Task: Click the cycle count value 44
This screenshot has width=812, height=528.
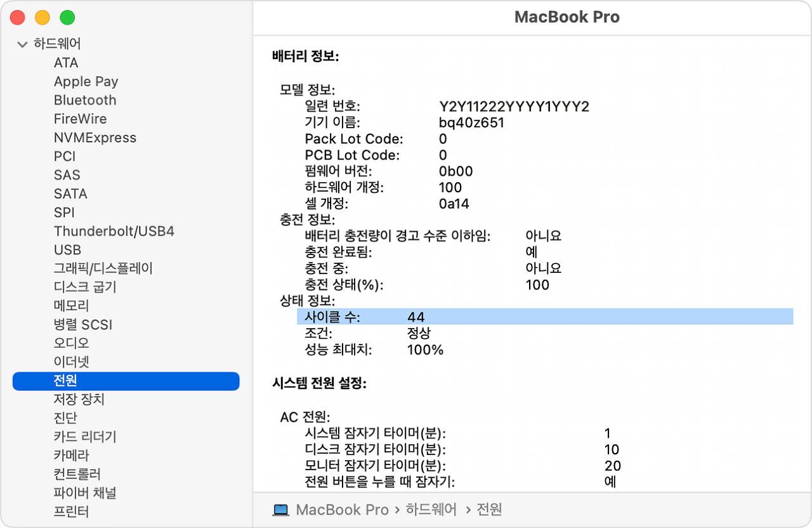Action: coord(416,317)
